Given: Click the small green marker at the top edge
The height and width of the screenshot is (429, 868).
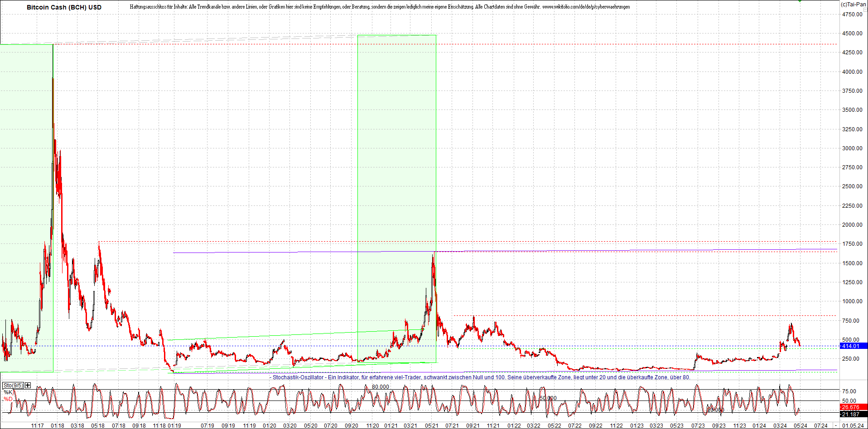Looking at the screenshot, I should click(x=800, y=1).
